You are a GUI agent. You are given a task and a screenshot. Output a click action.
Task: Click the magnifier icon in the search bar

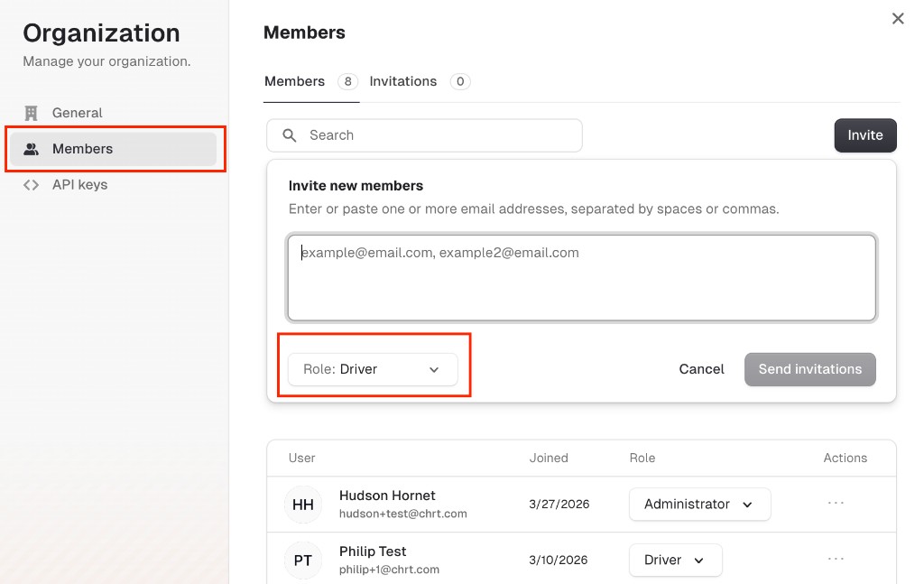tap(289, 134)
